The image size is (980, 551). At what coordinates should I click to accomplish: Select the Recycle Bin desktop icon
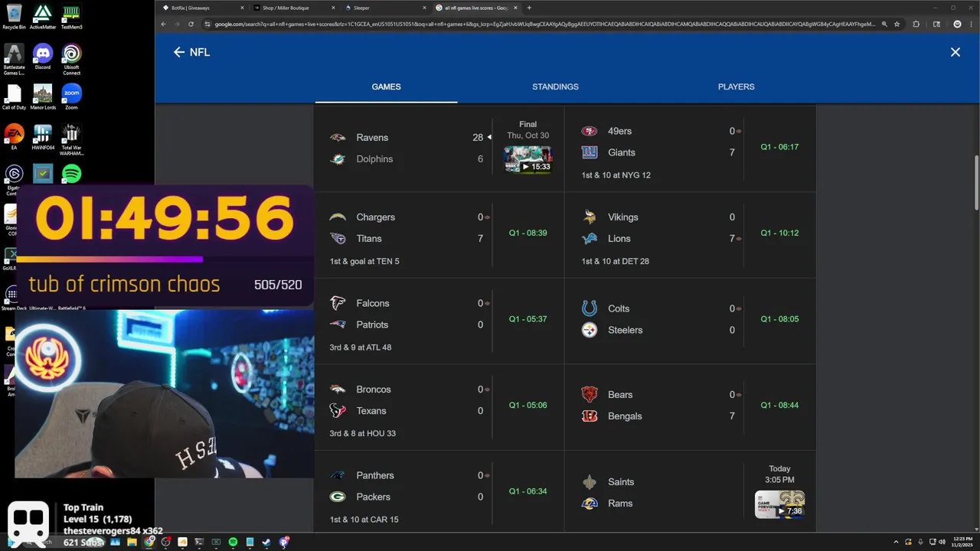click(14, 17)
